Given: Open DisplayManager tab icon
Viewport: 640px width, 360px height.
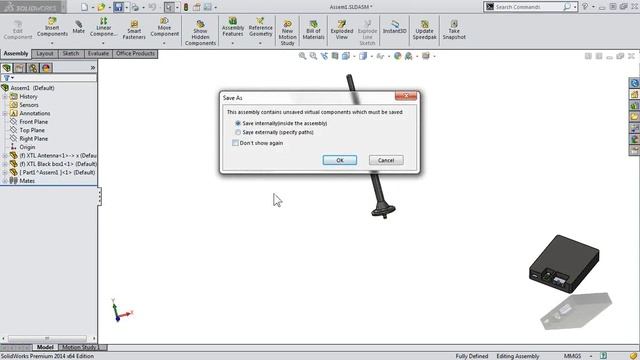Looking at the screenshot, I should (46, 68).
